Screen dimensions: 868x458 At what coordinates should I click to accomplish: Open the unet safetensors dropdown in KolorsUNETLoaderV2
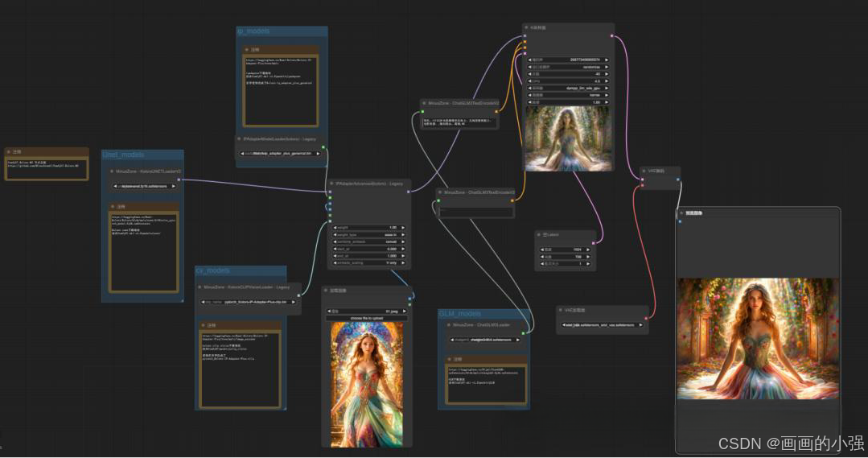[x=144, y=186]
